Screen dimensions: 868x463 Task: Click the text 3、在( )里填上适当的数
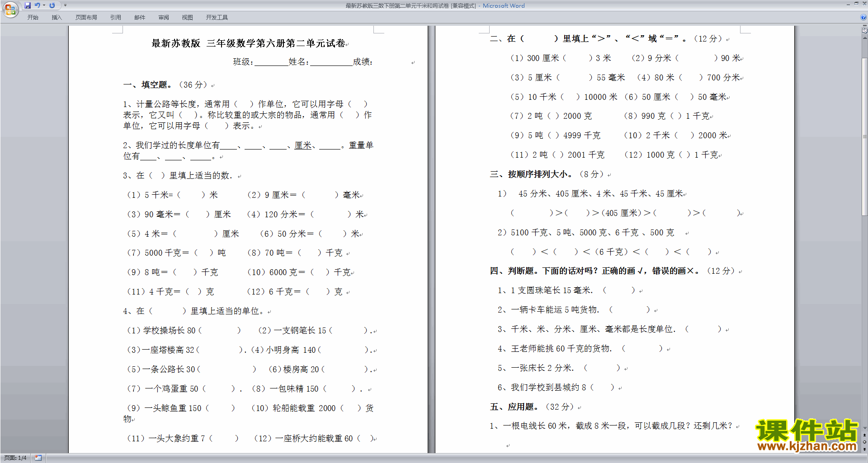(x=178, y=176)
